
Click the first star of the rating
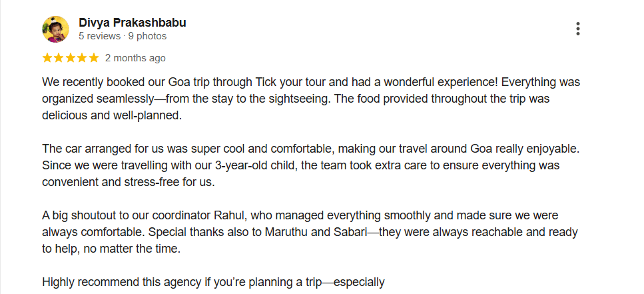pos(47,58)
